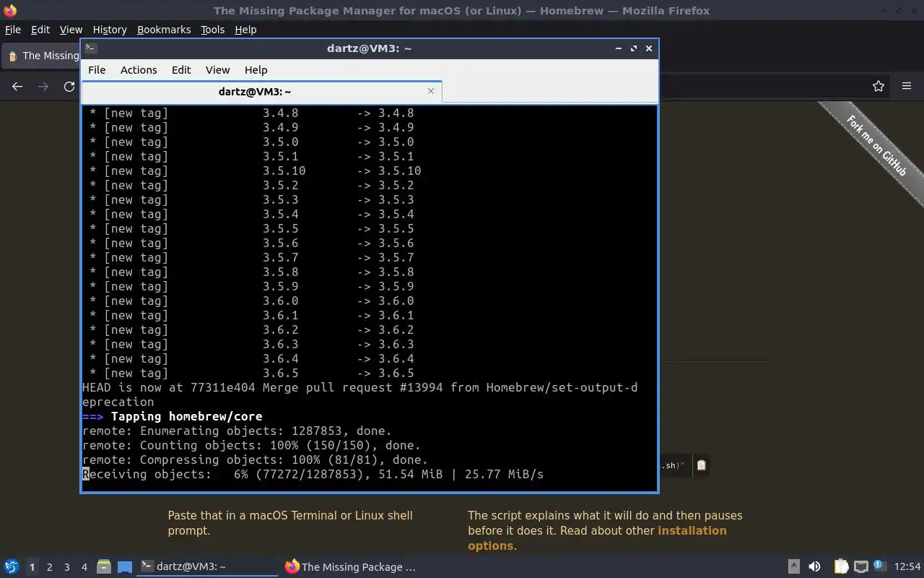Open Firefox History menu
Image resolution: width=924 pixels, height=578 pixels.
click(110, 30)
